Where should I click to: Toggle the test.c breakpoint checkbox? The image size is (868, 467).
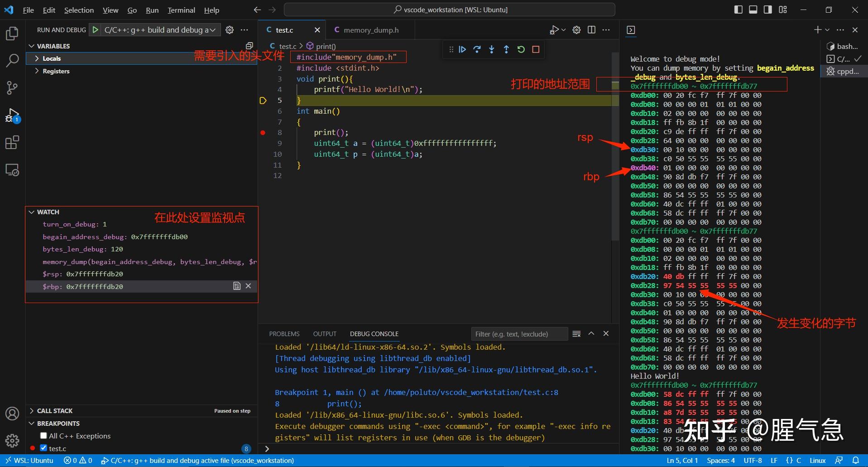pyautogui.click(x=43, y=448)
